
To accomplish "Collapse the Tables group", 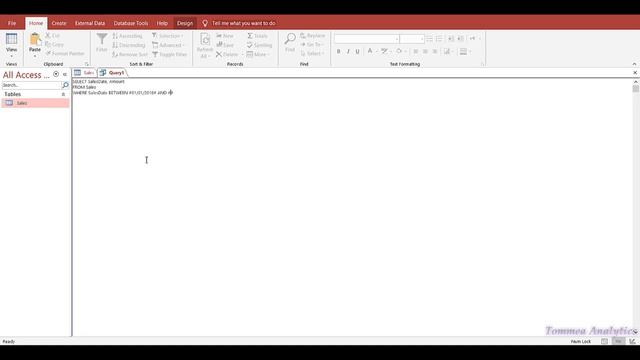I will (63, 94).
